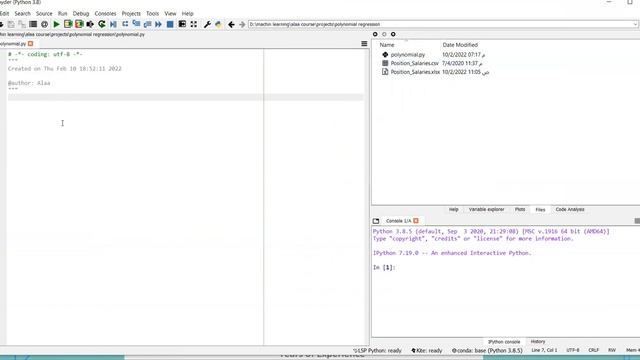
Task: Expand the working directory path dropdown
Action: [x=635, y=24]
